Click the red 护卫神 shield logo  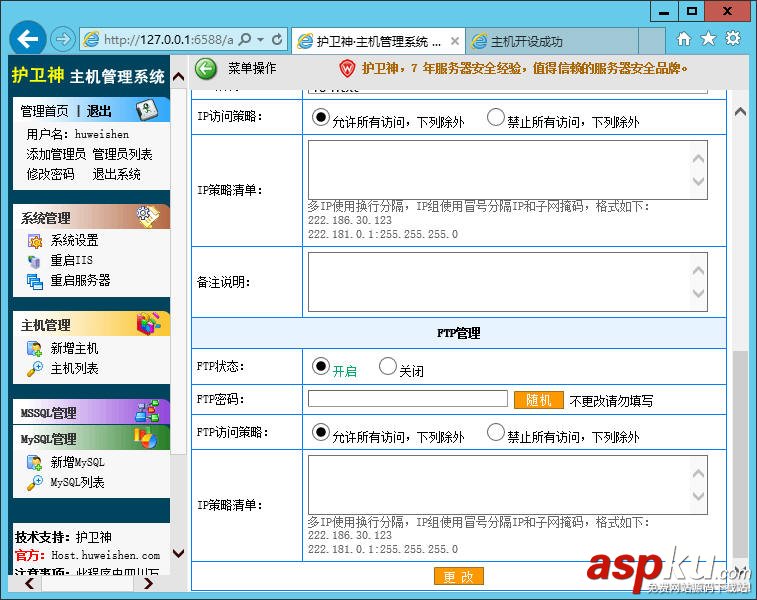(347, 69)
